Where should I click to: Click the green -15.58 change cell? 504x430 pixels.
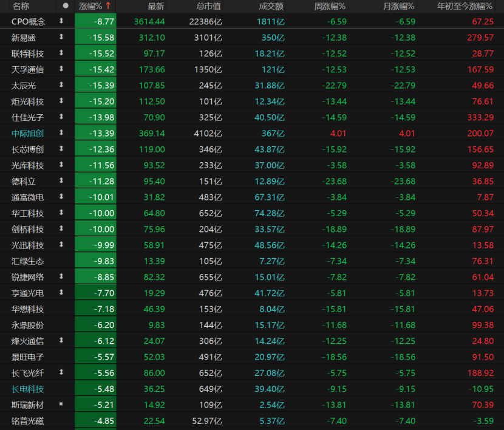coord(95,38)
